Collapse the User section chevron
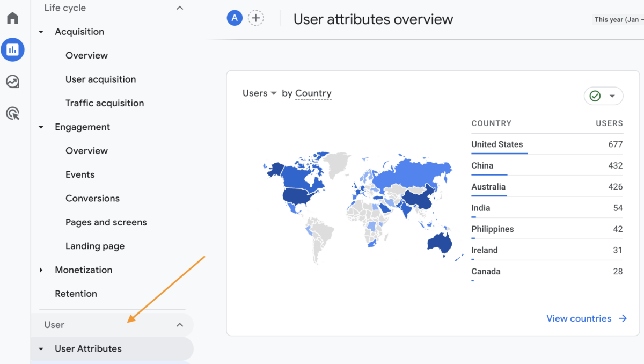The height and width of the screenshot is (364, 644). point(180,325)
